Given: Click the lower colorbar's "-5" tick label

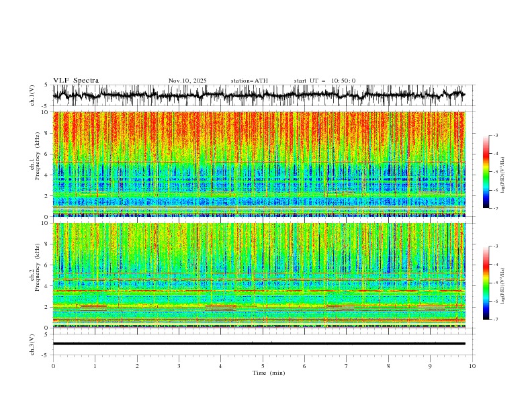Looking at the screenshot, I should coord(496,283).
